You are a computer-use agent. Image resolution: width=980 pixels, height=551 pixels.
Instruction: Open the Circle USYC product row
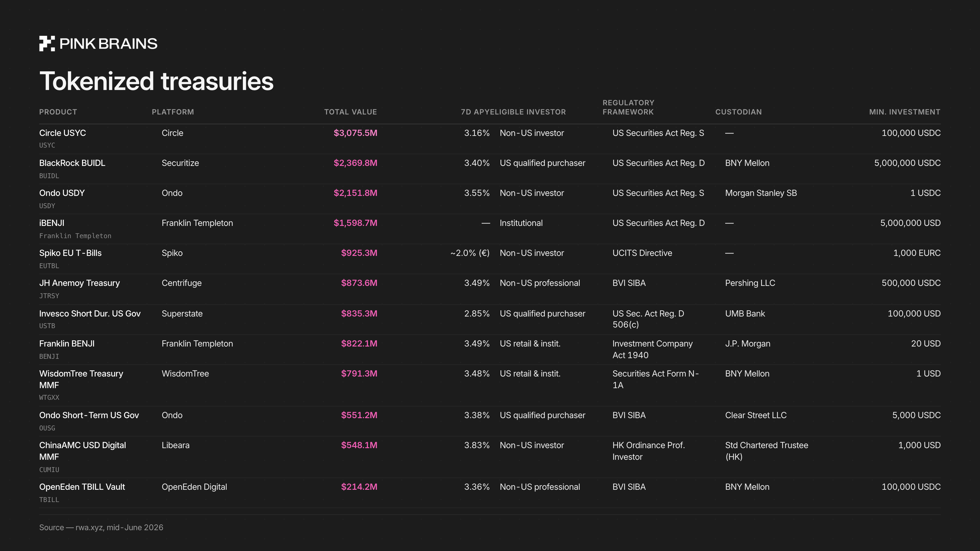490,139
